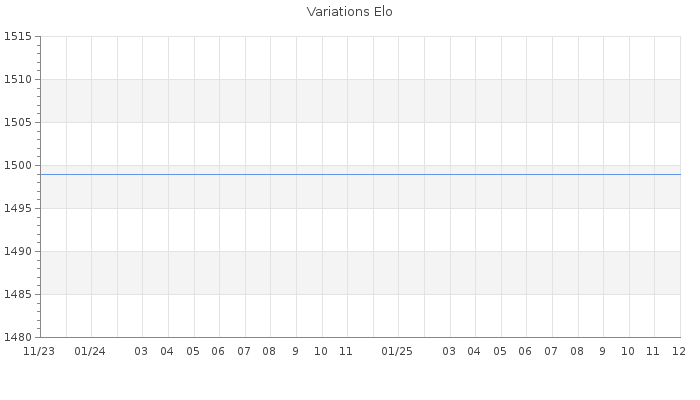Select the 1515 y-axis label
Viewport: 700px width, 400px height.
click(18, 37)
